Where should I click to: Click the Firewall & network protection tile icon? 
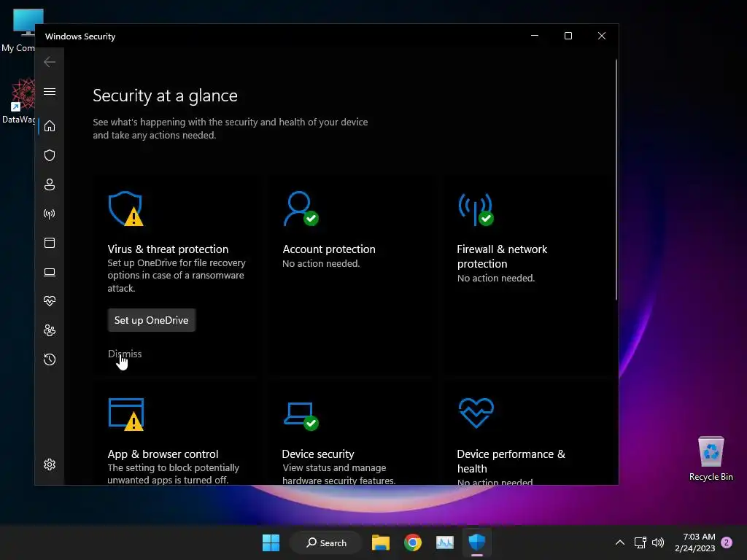(x=476, y=209)
